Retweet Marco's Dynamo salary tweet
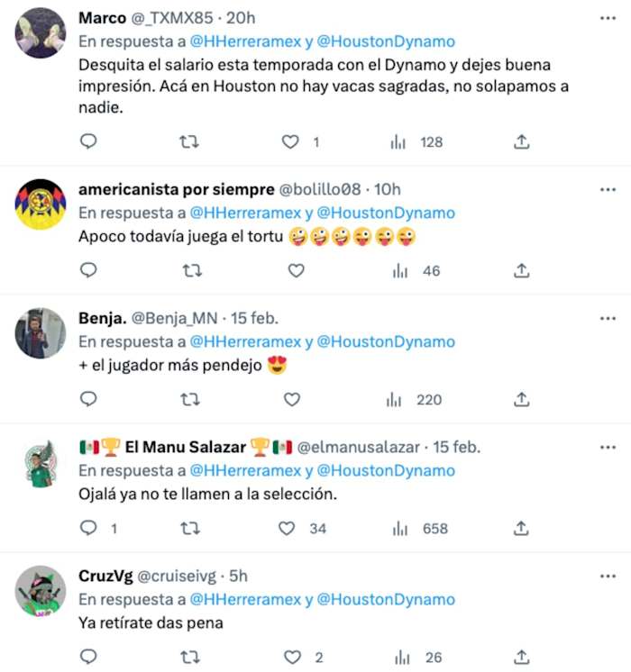Screen dimensions: 631x672 pyautogui.click(x=189, y=141)
